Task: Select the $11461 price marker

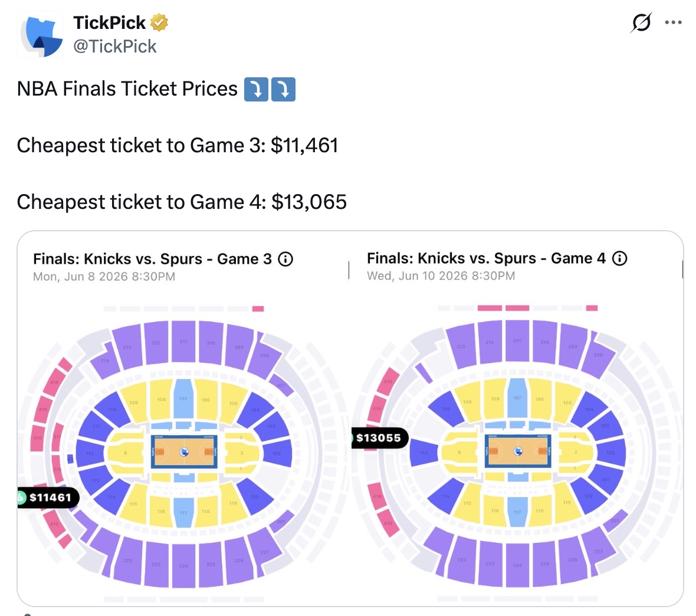Action: tap(48, 497)
